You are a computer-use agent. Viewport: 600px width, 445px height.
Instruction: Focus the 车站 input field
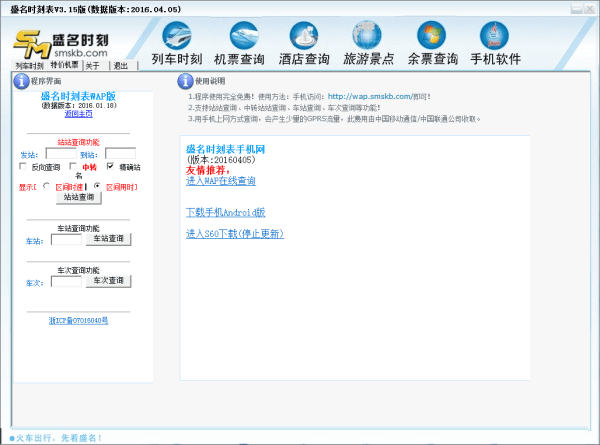66,240
